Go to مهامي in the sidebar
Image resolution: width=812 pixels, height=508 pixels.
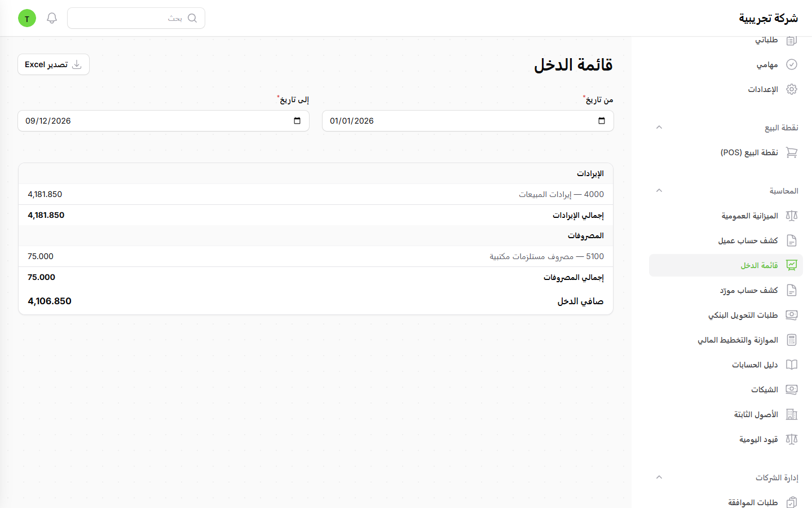point(726,64)
